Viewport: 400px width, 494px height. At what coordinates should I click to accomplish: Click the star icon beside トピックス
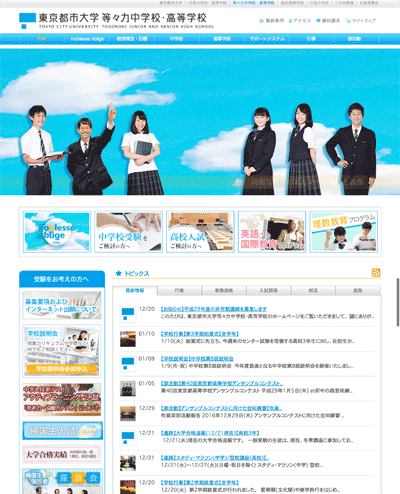coord(118,273)
